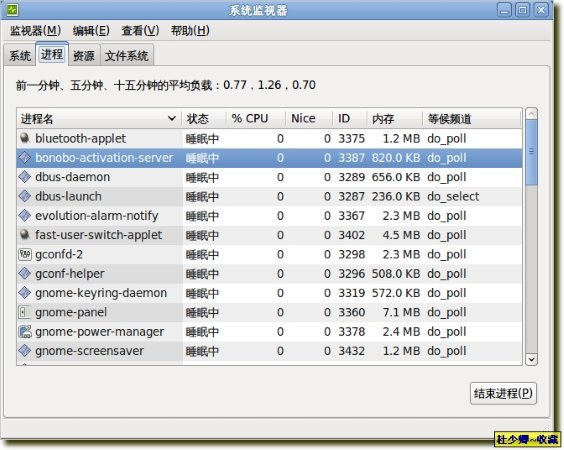Click the dbus-launch process icon

[24, 196]
